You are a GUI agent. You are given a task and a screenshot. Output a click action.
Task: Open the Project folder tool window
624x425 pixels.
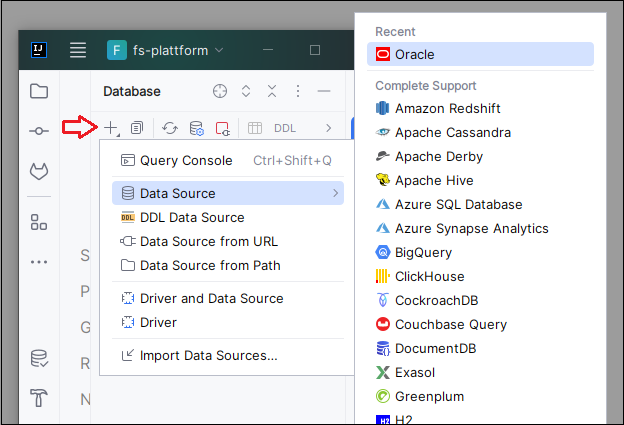(x=39, y=91)
